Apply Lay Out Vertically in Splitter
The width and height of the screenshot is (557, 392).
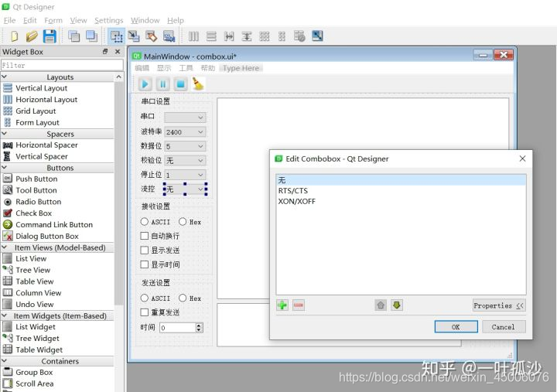click(x=247, y=36)
